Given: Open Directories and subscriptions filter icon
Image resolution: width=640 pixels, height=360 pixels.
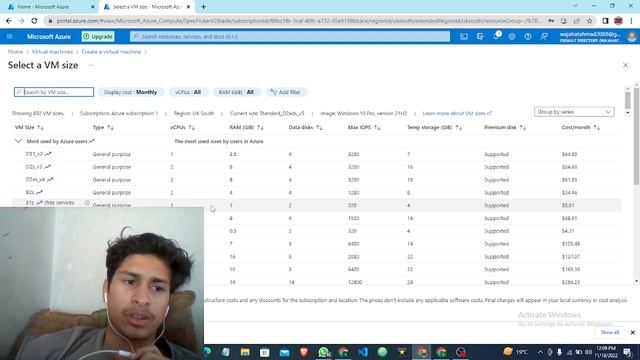Looking at the screenshot, I should 480,36.
